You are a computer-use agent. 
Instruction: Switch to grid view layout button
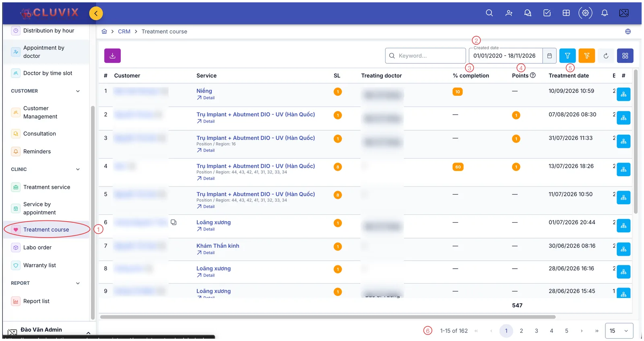coord(625,55)
